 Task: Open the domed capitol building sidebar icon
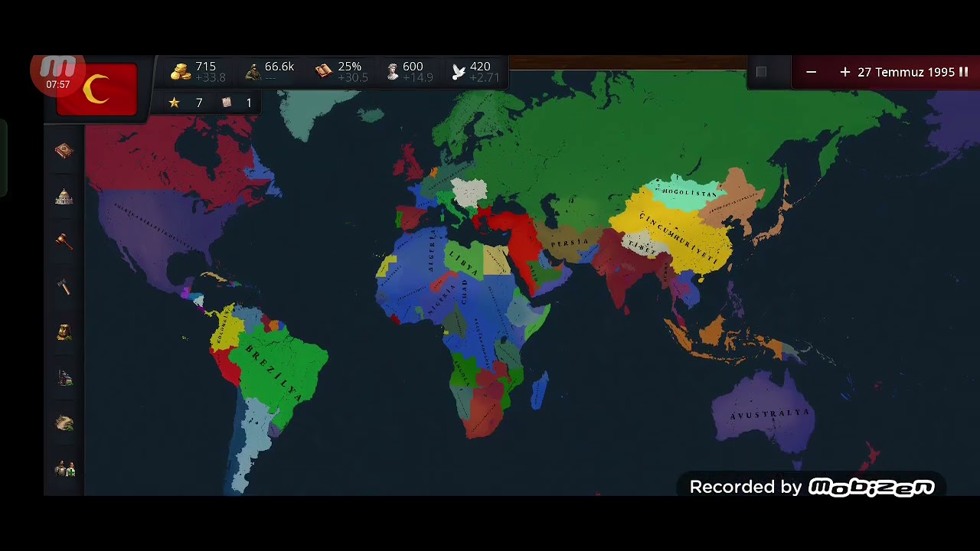64,197
